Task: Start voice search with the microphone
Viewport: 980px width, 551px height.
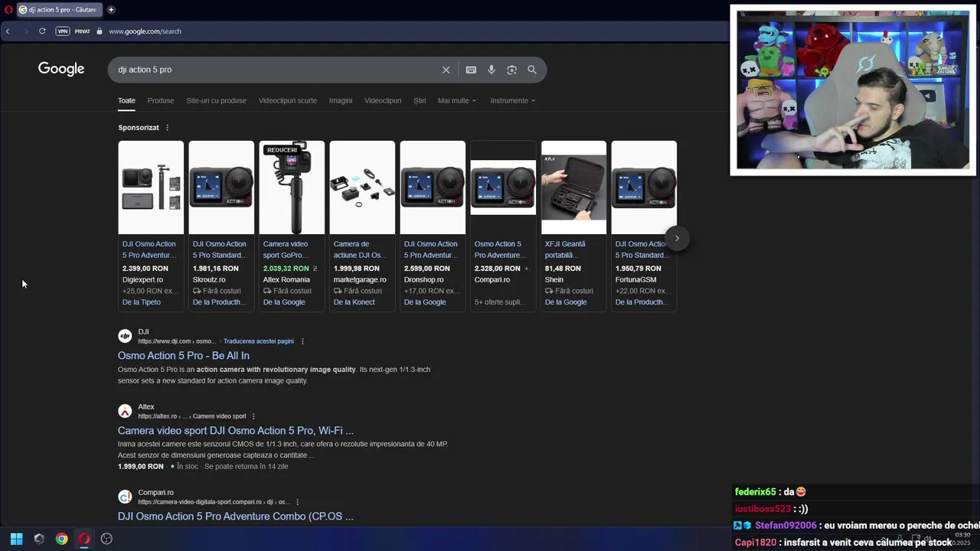Action: pyautogui.click(x=492, y=70)
